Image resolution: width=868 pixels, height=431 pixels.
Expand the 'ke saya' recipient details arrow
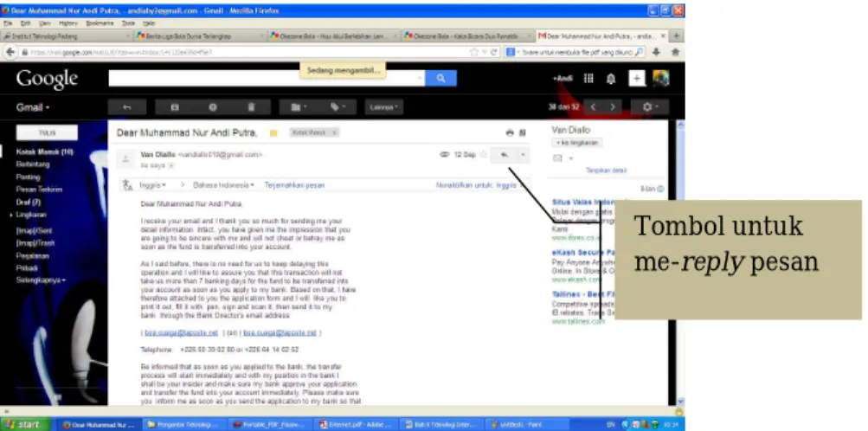pos(171,165)
